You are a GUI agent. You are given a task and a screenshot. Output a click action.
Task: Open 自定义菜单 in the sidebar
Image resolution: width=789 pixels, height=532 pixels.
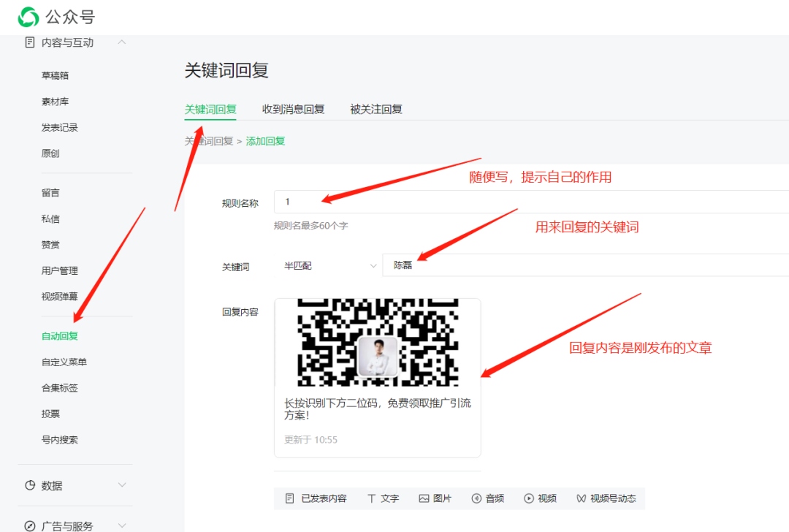coord(64,362)
